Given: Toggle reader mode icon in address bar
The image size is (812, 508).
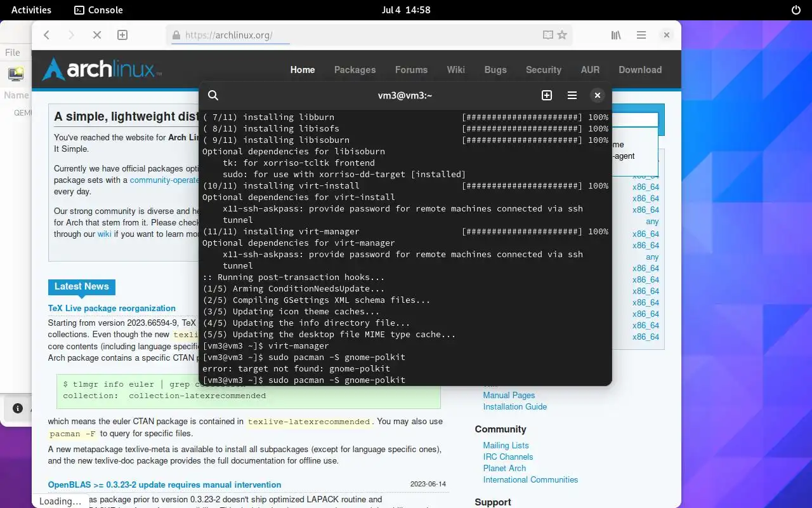Looking at the screenshot, I should pyautogui.click(x=548, y=36).
